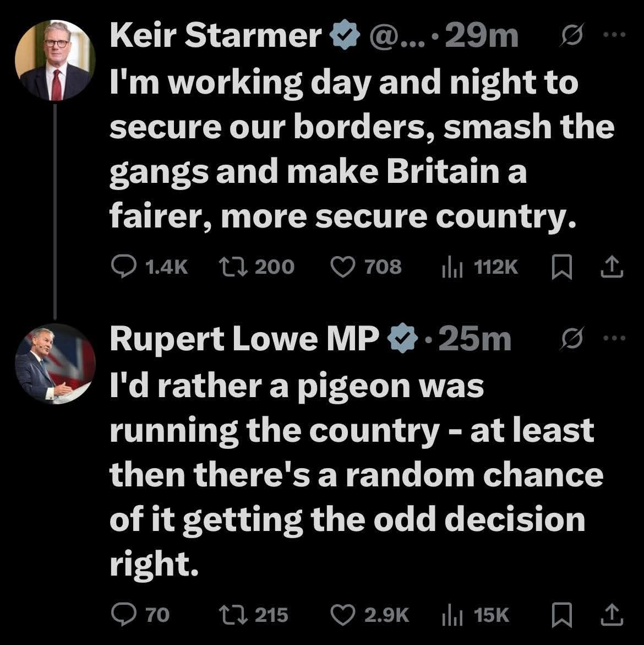Like Rupert Lowe's pigeon reply
This screenshot has width=644, height=645.
pyautogui.click(x=342, y=614)
